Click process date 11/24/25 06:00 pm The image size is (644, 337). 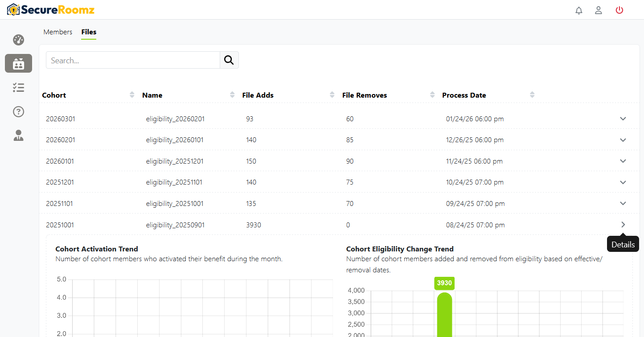click(x=474, y=161)
